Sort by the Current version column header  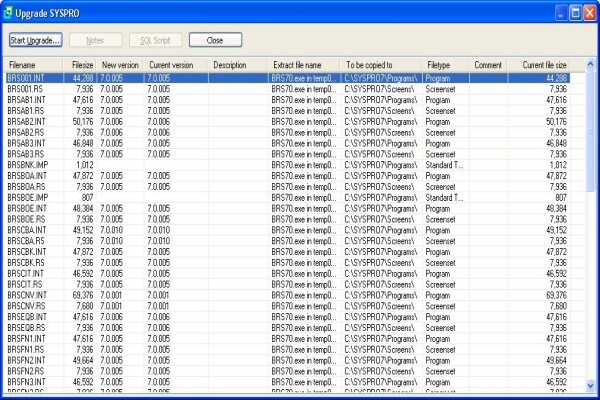[x=175, y=65]
